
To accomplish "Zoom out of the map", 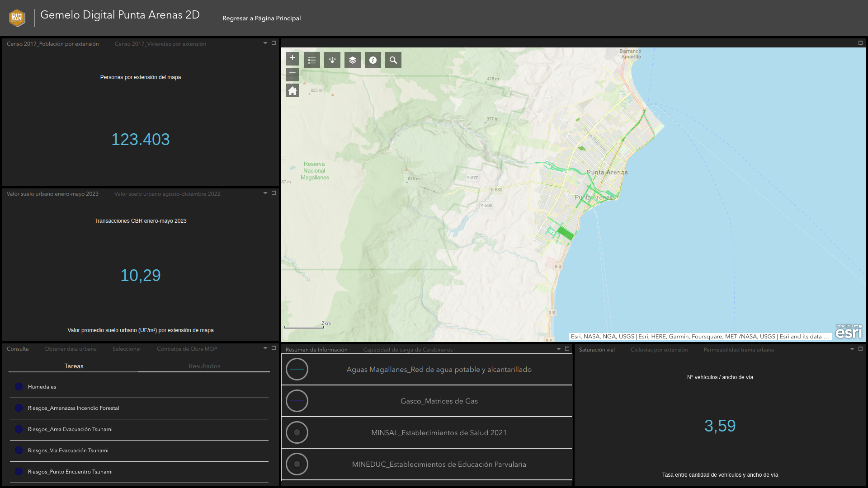I will click(292, 73).
